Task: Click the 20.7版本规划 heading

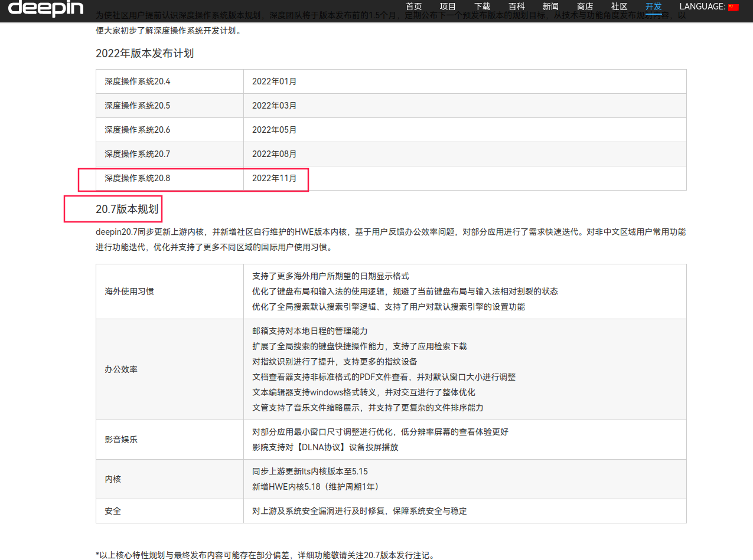Action: pos(127,209)
